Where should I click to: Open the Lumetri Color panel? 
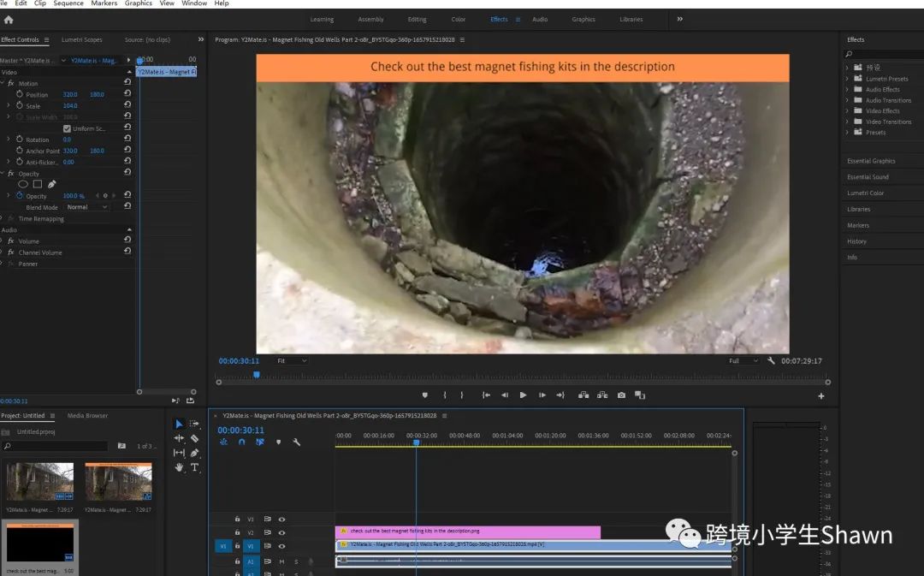coord(865,193)
